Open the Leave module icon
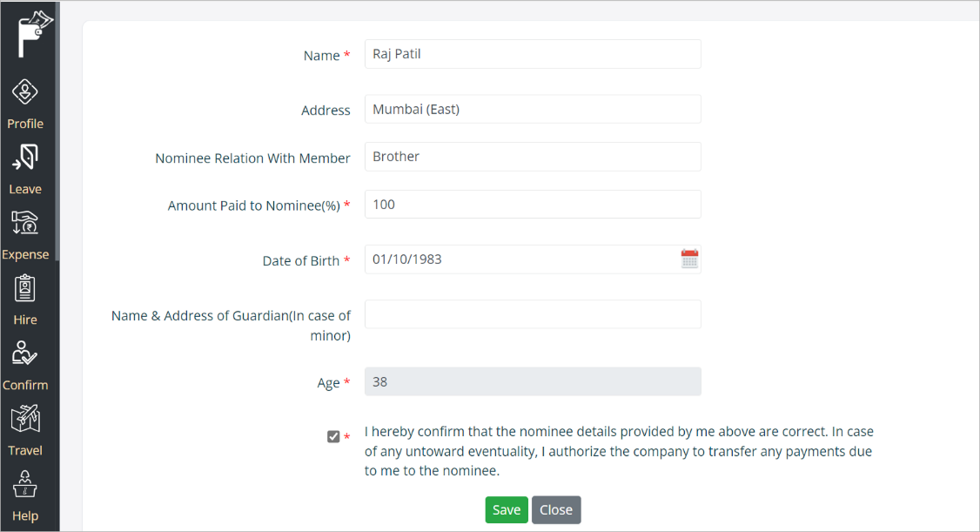980x532 pixels. (x=25, y=158)
